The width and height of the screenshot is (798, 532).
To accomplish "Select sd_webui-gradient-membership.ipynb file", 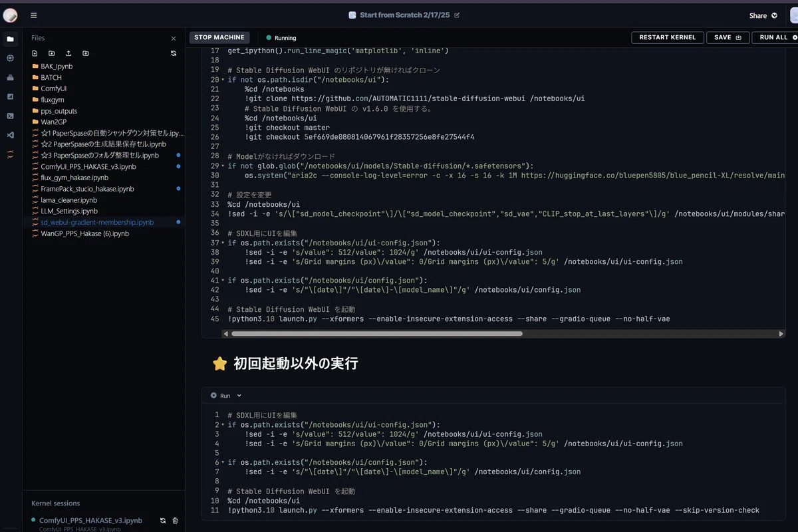I will 97,222.
